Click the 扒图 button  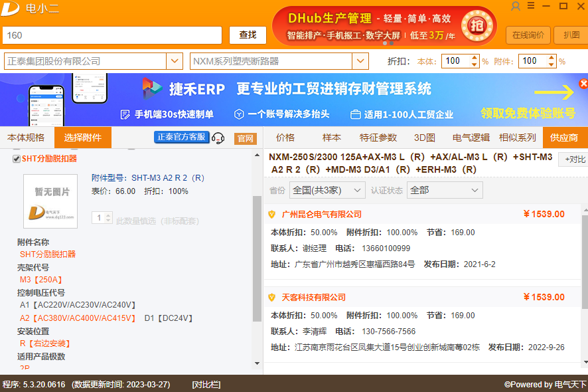[x=571, y=35]
